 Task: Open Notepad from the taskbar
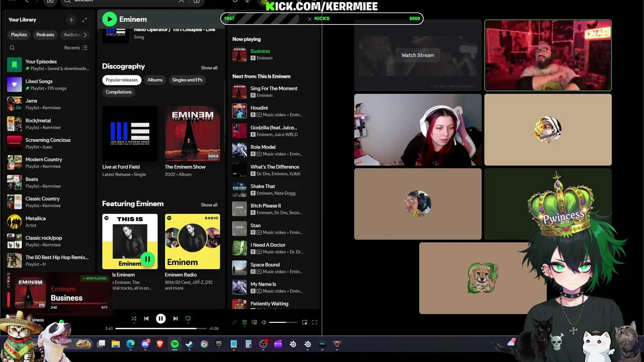(x=233, y=344)
